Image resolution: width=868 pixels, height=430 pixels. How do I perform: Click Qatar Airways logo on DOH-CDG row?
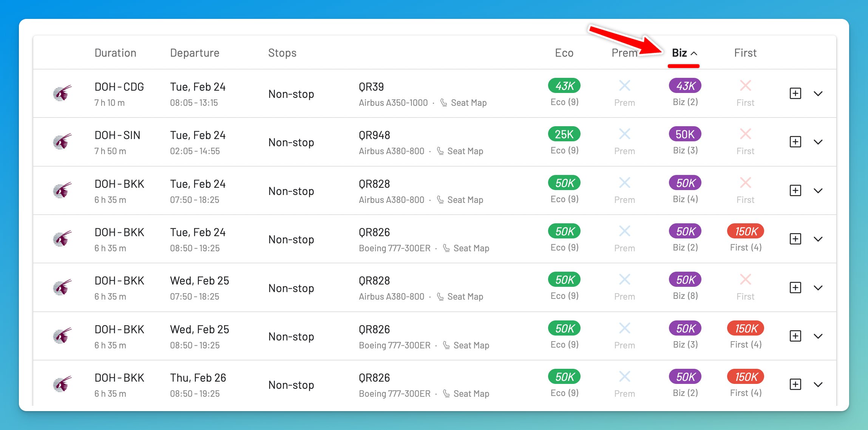[62, 93]
